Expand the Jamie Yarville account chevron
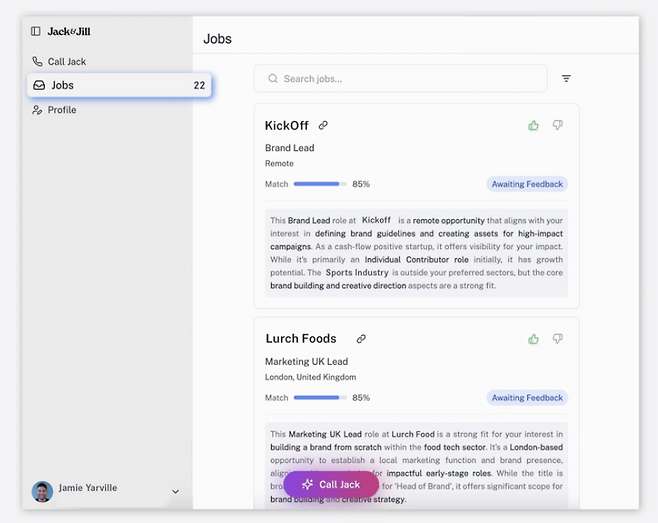Image resolution: width=658 pixels, height=523 pixels. pyautogui.click(x=176, y=491)
